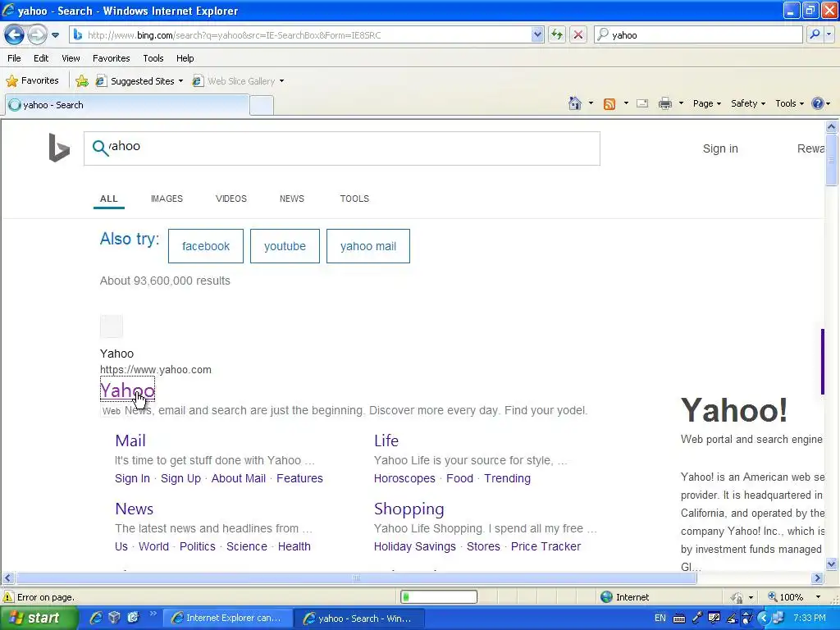Viewport: 840px width, 630px height.
Task: Click the orange RSS Feeds icon
Action: pos(609,104)
